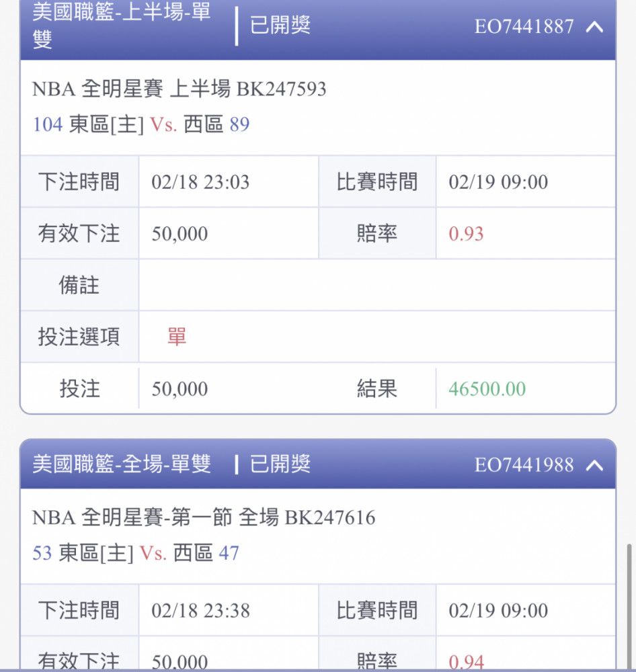Tap the second card's 已開獎 status label
This screenshot has width=636, height=672.
(280, 464)
